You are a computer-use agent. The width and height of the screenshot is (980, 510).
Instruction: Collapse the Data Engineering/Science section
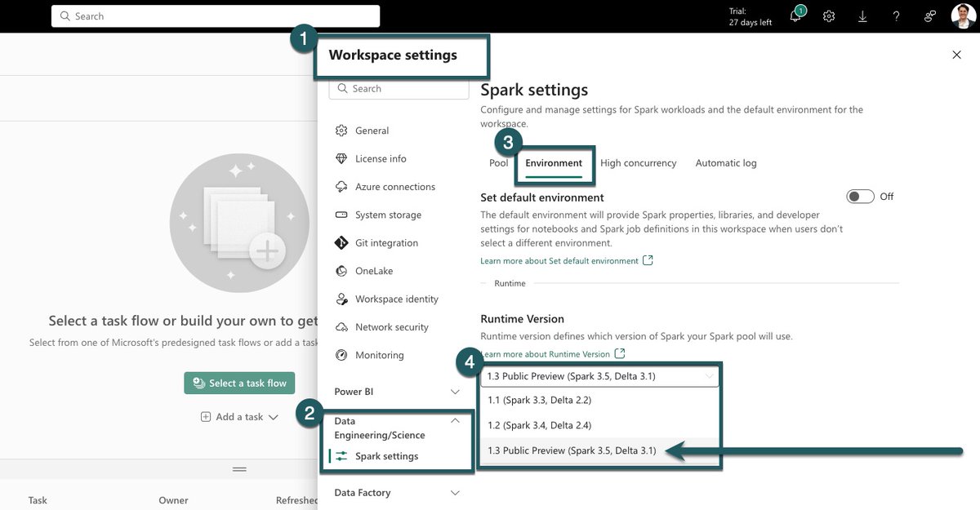tap(456, 421)
